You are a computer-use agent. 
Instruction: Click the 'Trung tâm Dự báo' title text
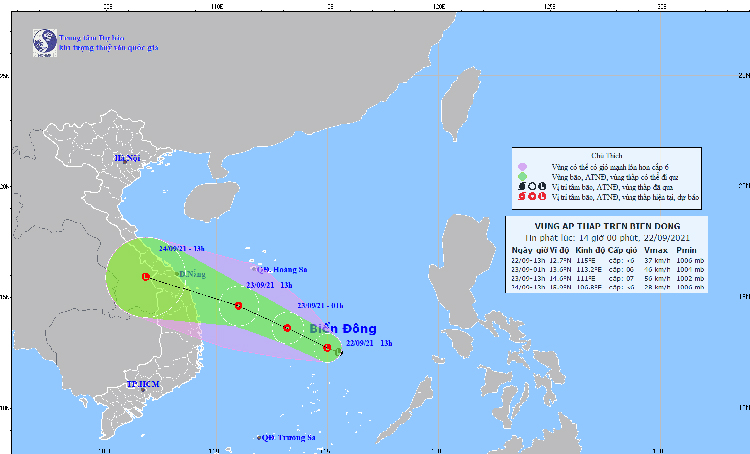click(x=92, y=38)
